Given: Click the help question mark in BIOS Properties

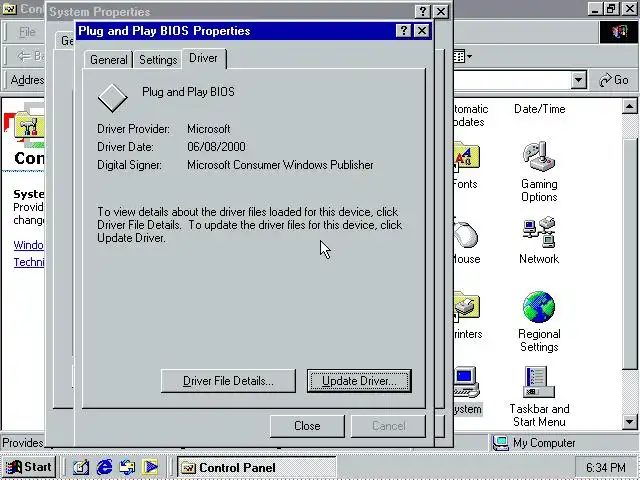Looking at the screenshot, I should click(x=403, y=31).
